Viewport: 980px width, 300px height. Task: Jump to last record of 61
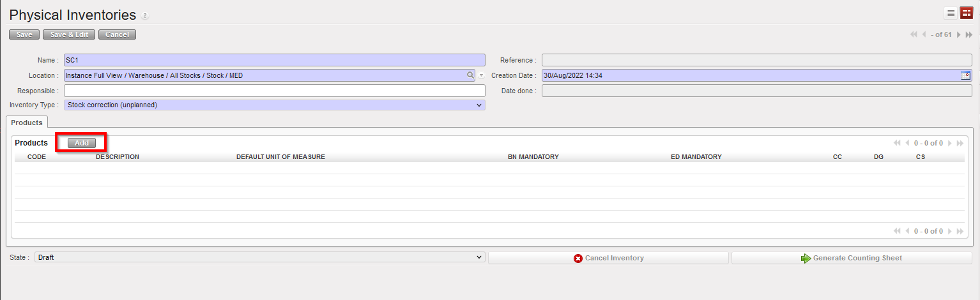[x=969, y=34]
